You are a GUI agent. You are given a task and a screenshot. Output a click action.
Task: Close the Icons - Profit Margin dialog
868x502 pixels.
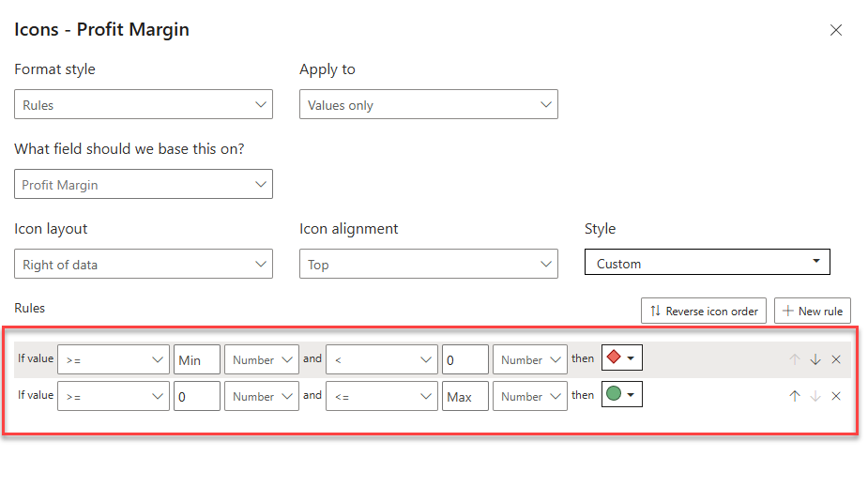tap(835, 30)
